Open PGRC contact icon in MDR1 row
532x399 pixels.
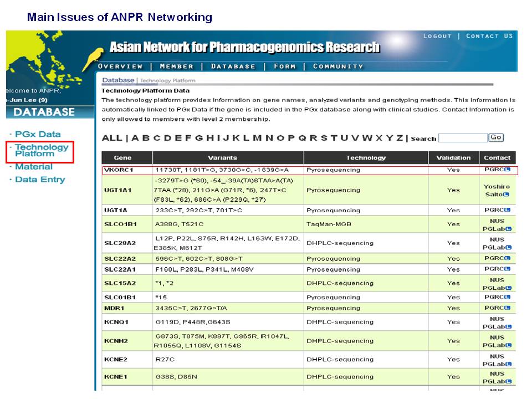tap(508, 308)
